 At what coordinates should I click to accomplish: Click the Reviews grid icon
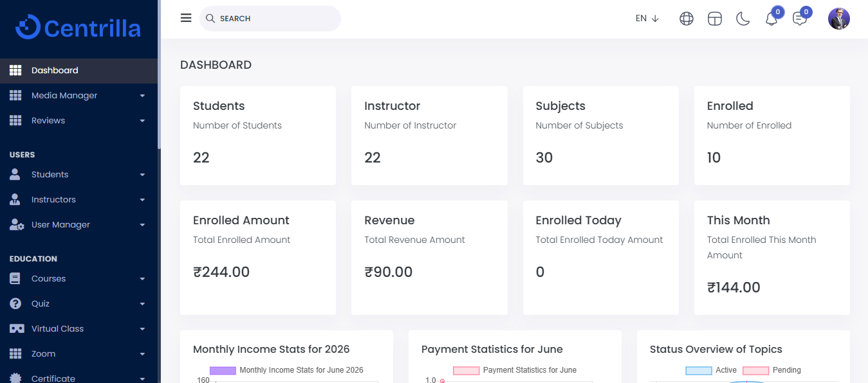15,121
